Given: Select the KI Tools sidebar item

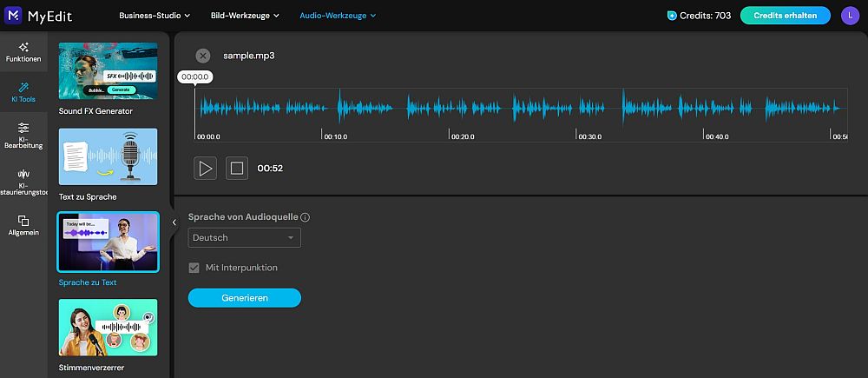Looking at the screenshot, I should click(23, 93).
